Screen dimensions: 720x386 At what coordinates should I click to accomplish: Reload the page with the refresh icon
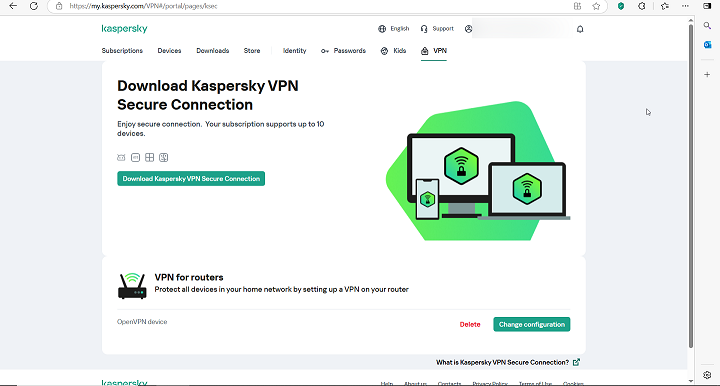[x=34, y=6]
